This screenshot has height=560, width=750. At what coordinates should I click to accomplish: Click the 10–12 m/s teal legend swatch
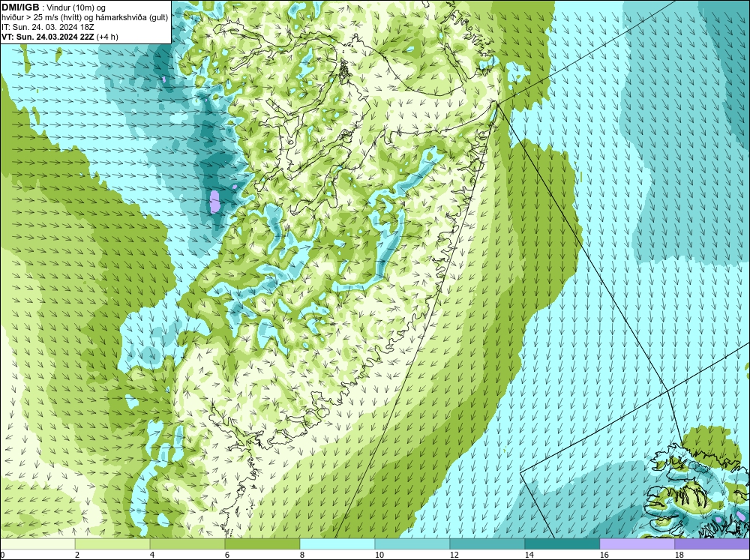412,544
